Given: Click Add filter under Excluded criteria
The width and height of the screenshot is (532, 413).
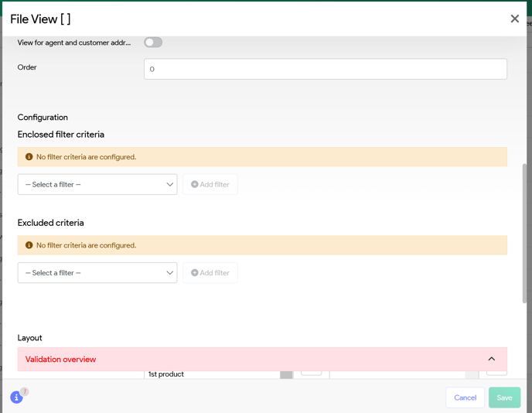Looking at the screenshot, I should tap(210, 273).
